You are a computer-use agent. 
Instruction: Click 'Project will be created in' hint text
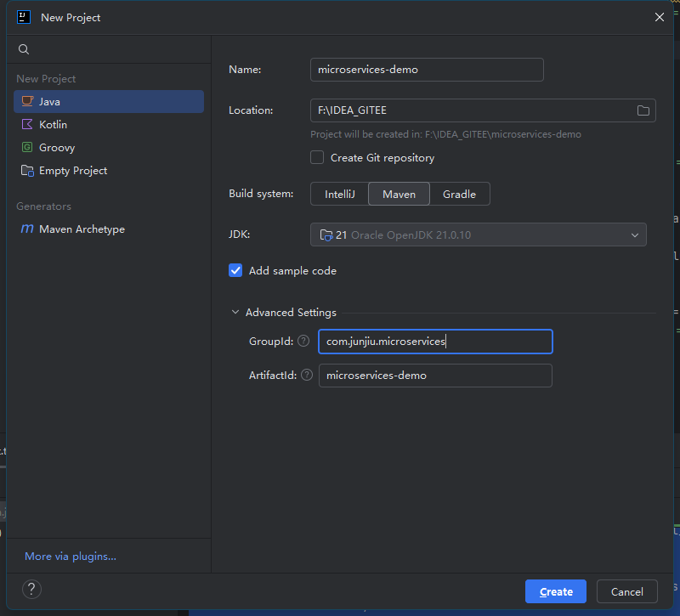(x=445, y=134)
